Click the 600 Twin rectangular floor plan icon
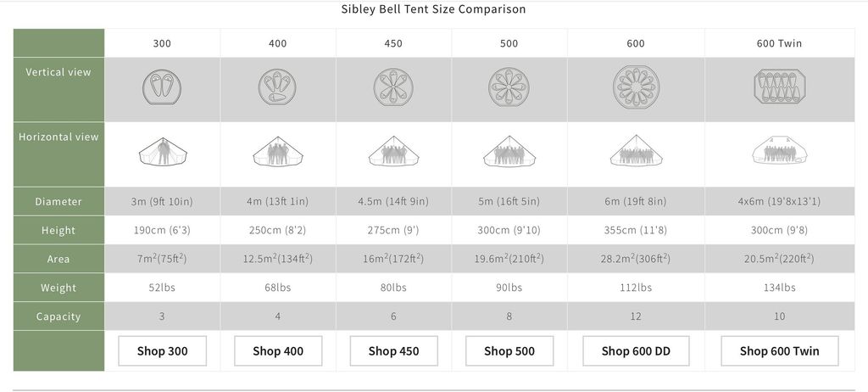The height and width of the screenshot is (392, 868). 780,87
